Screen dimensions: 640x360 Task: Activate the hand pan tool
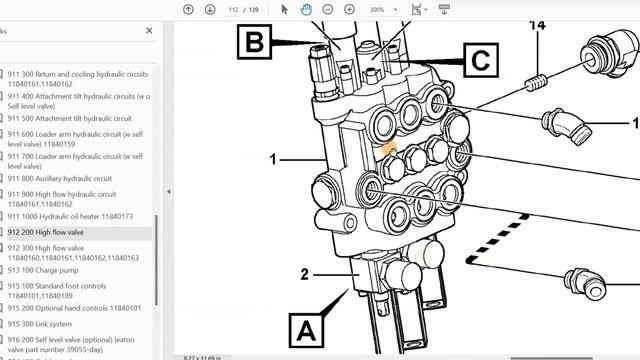306,9
